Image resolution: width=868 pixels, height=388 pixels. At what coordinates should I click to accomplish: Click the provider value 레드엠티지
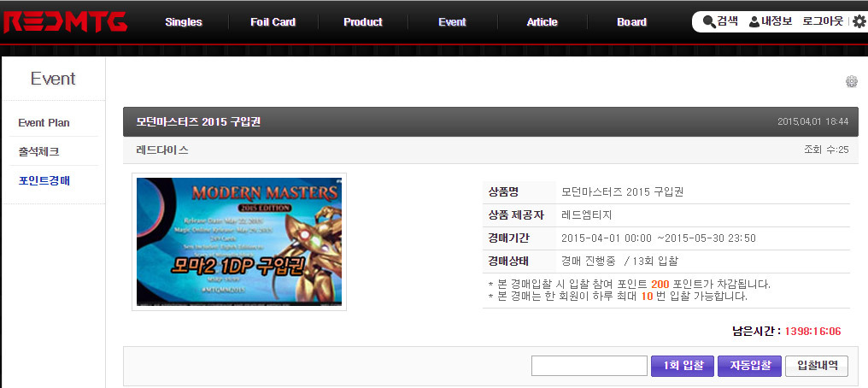click(586, 215)
